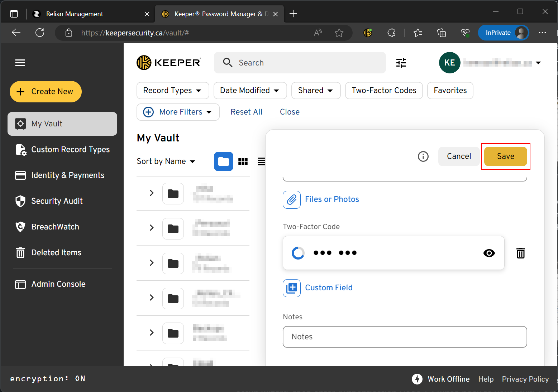The height and width of the screenshot is (392, 558).
Task: Click the record info icon
Action: (423, 156)
